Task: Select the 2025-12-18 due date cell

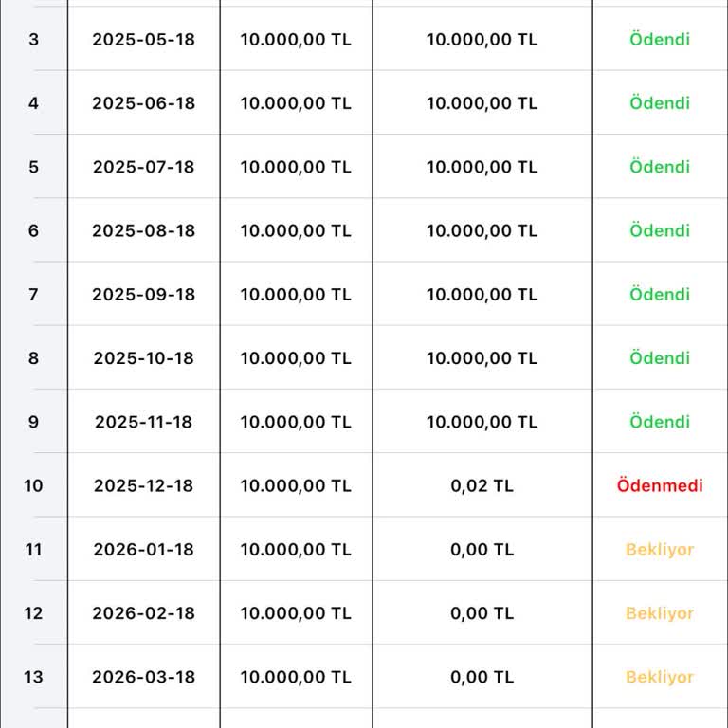Action: (x=143, y=485)
